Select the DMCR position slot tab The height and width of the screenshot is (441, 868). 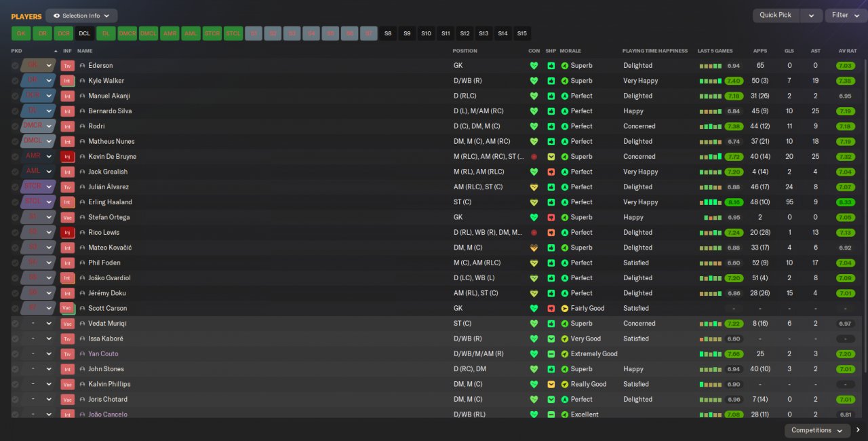[127, 33]
